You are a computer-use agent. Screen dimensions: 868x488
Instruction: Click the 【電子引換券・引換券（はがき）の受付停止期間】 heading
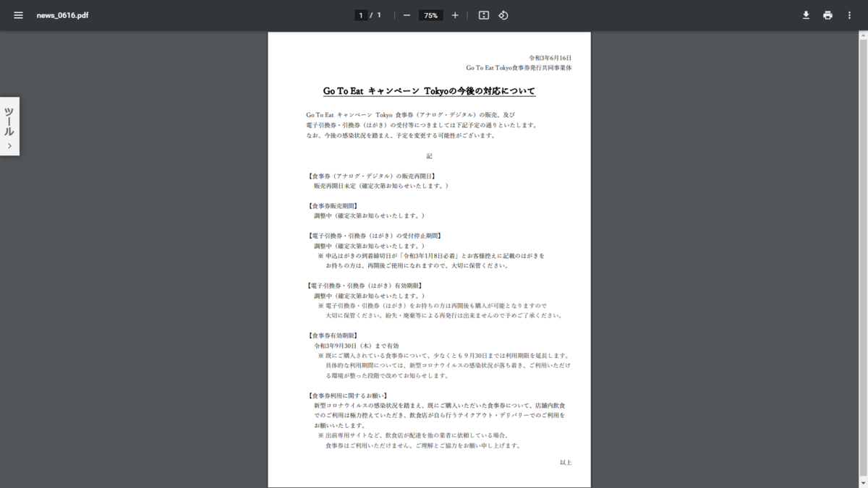[x=374, y=236]
